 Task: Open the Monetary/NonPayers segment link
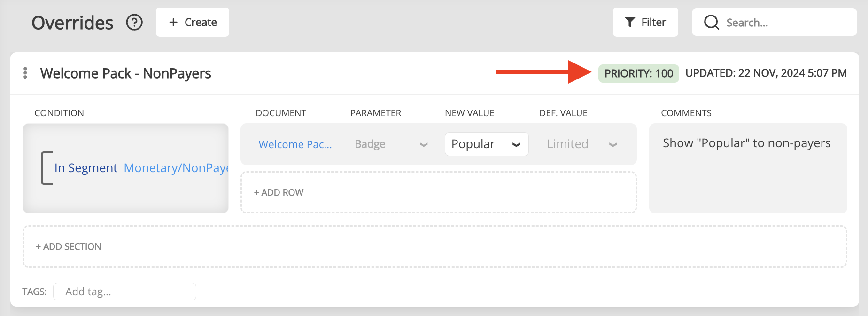click(176, 168)
